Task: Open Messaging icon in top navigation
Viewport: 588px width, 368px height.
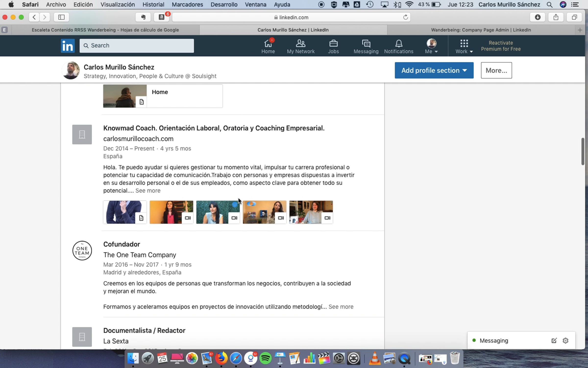Action: click(x=366, y=46)
